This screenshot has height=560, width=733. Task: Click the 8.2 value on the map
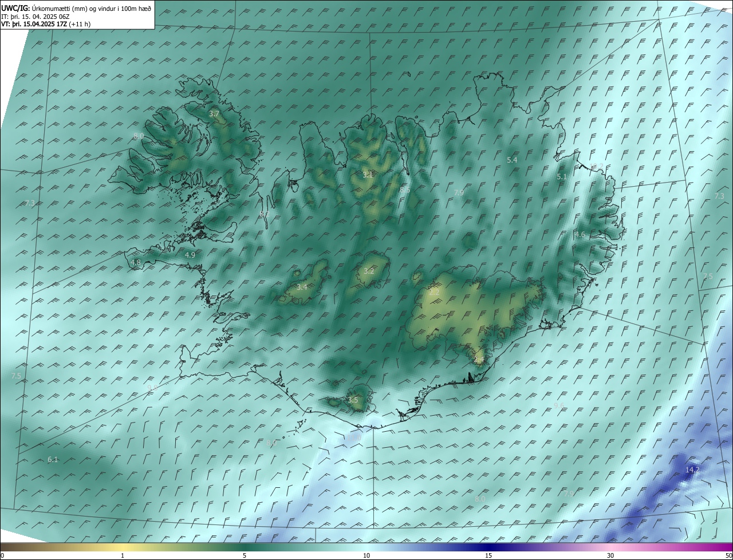point(264,214)
